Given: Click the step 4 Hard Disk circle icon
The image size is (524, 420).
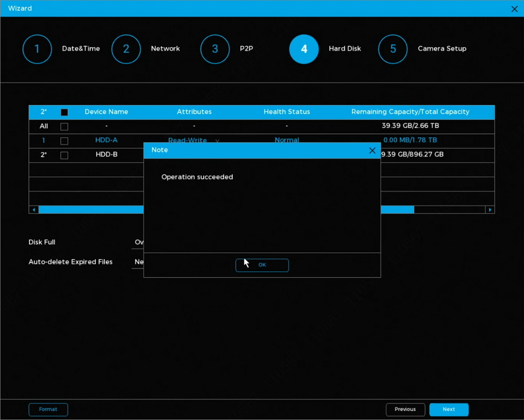Looking at the screenshot, I should pos(304,49).
